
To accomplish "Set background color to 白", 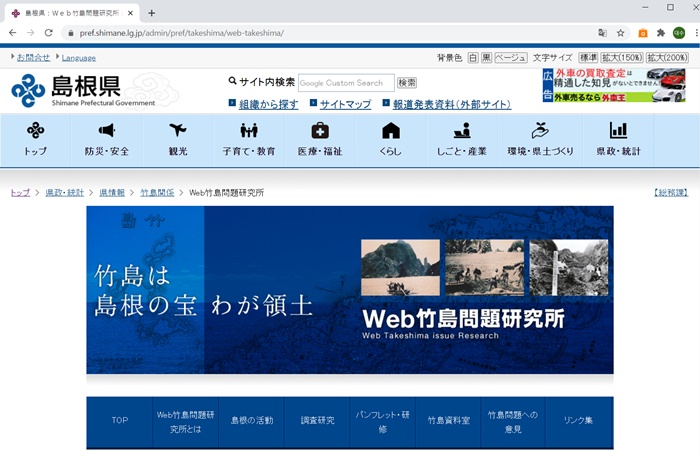I will coord(473,58).
